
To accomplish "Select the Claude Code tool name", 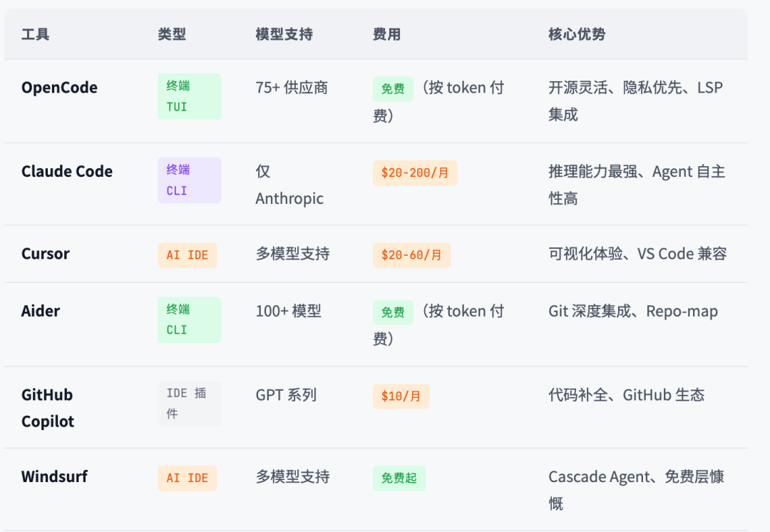I will click(67, 171).
